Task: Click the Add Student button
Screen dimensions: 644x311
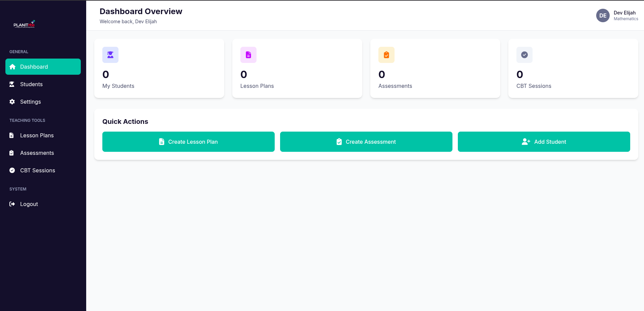Action: (x=544, y=142)
